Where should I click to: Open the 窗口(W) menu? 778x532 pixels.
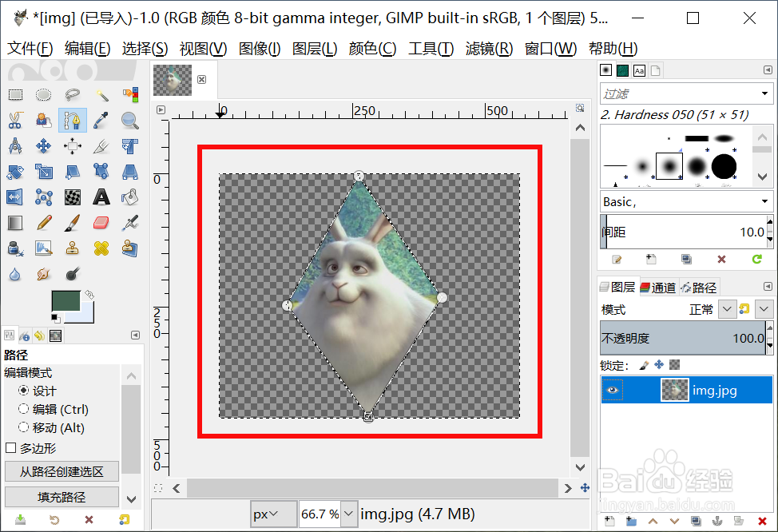coord(551,48)
